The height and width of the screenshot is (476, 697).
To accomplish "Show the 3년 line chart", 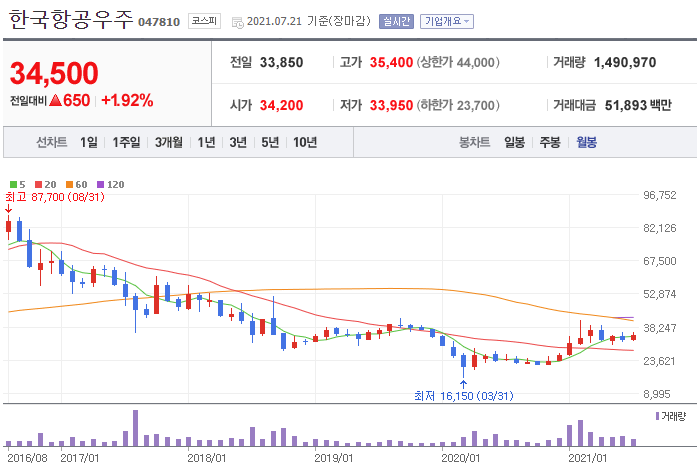I will [238, 142].
